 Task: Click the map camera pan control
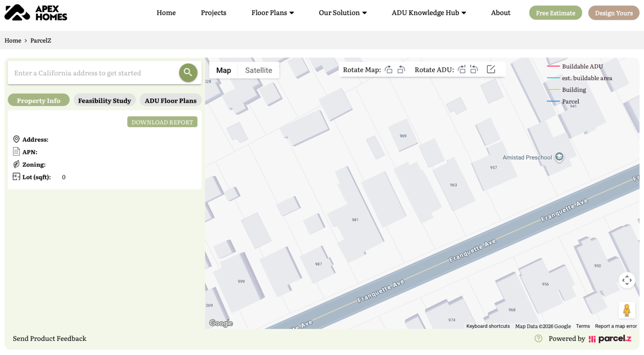pos(627,280)
